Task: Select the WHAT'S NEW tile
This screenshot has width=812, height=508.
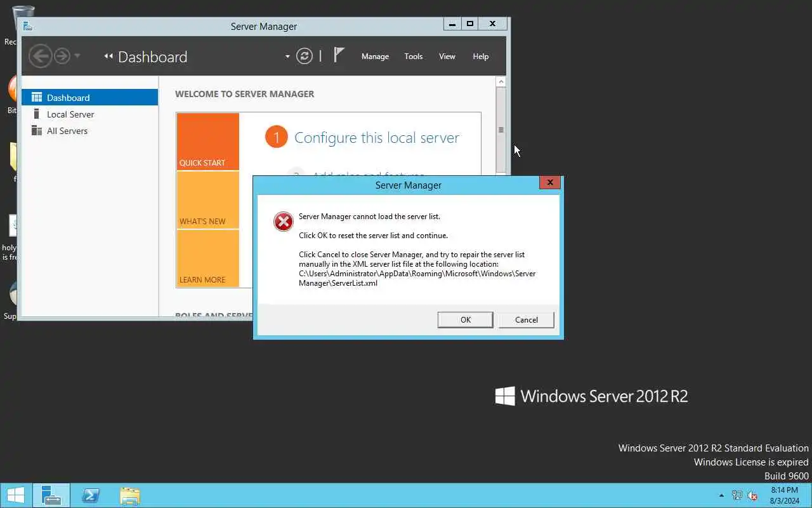Action: [x=208, y=200]
